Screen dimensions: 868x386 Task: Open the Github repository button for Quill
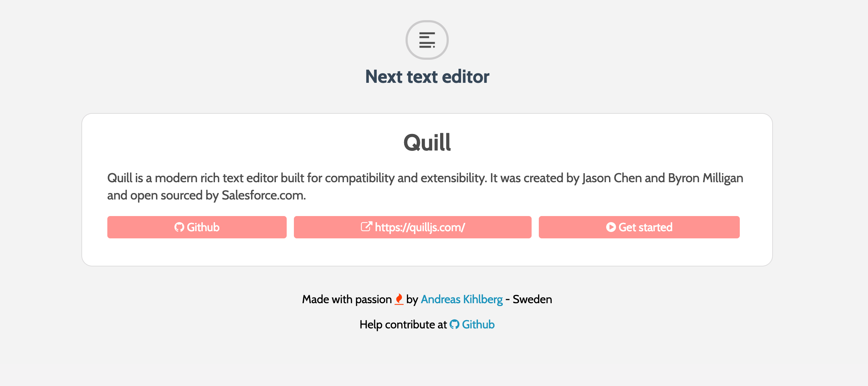pyautogui.click(x=197, y=227)
